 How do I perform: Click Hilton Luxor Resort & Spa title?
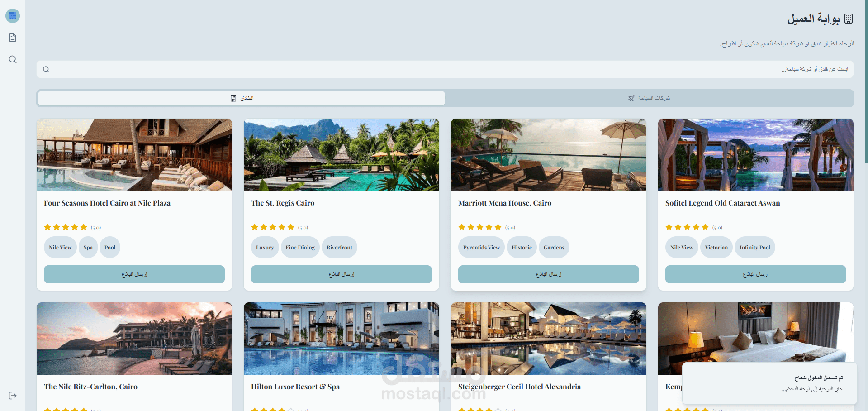pos(295,387)
